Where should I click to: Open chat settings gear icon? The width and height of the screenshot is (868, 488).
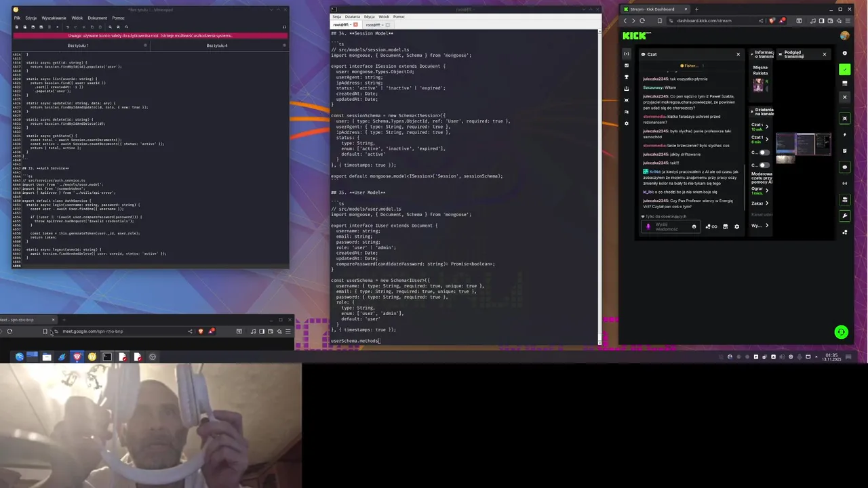click(x=737, y=226)
